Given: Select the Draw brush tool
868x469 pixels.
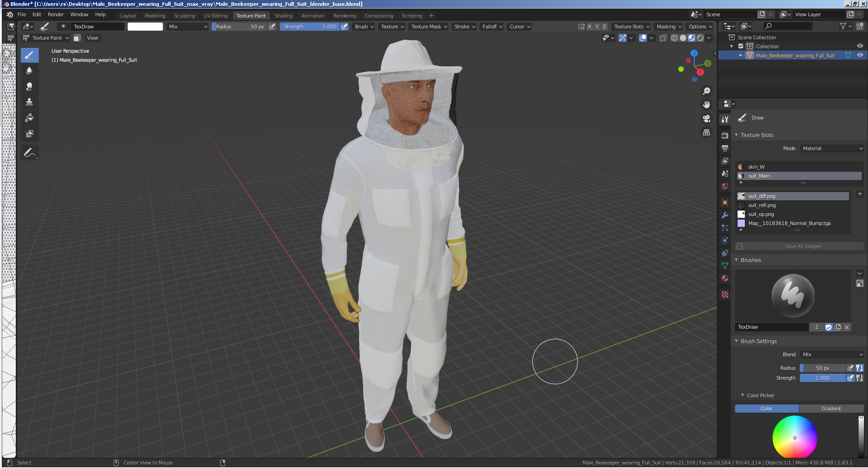Looking at the screenshot, I should [x=29, y=55].
